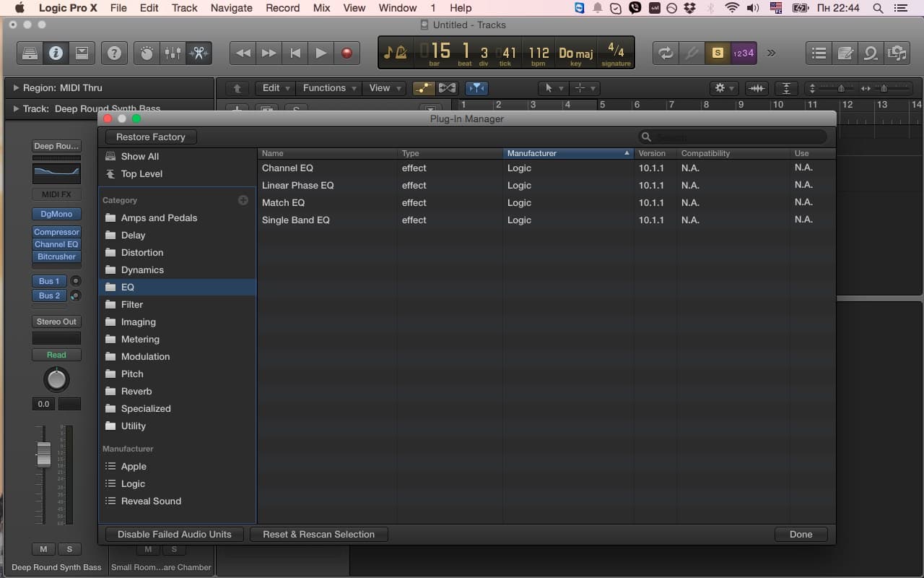Open the Track menu in the menu bar
The height and width of the screenshot is (578, 924).
[184, 8]
